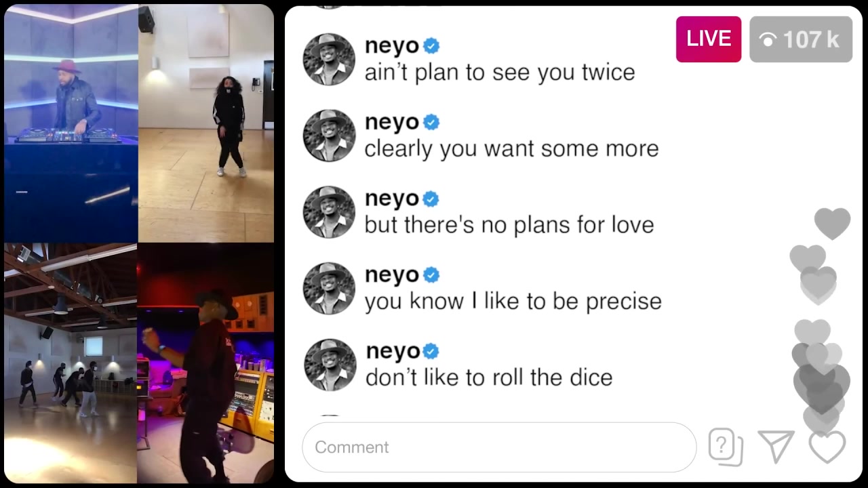Click comment text 'you know I like to be precise'
The image size is (868, 488).
pos(513,302)
